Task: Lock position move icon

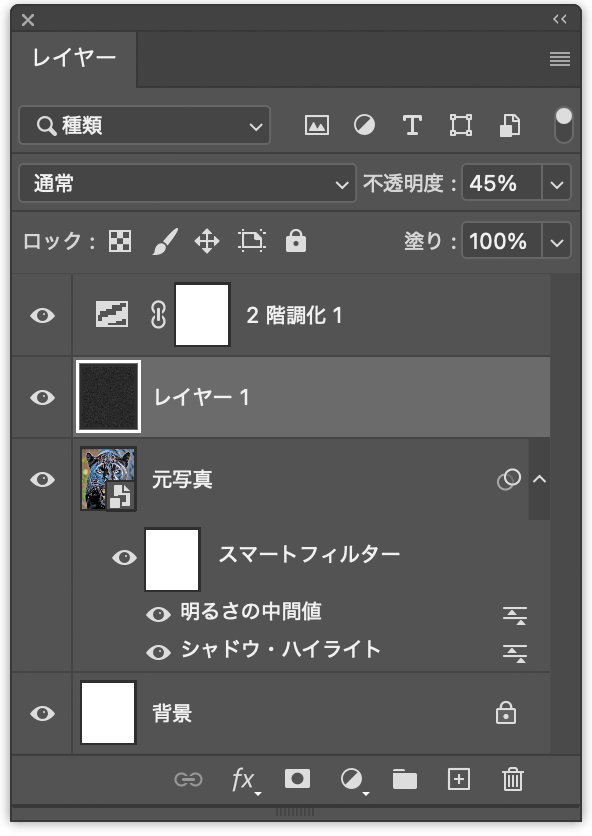Action: coord(207,242)
